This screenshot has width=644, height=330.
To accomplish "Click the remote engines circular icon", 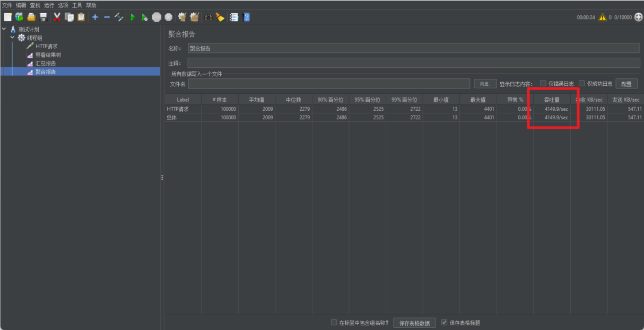I will (x=638, y=17).
